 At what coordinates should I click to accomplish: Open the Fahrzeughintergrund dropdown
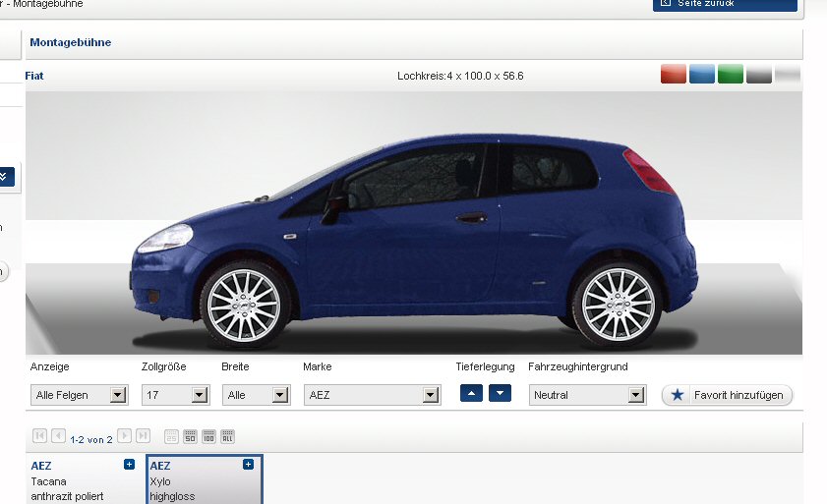click(587, 395)
